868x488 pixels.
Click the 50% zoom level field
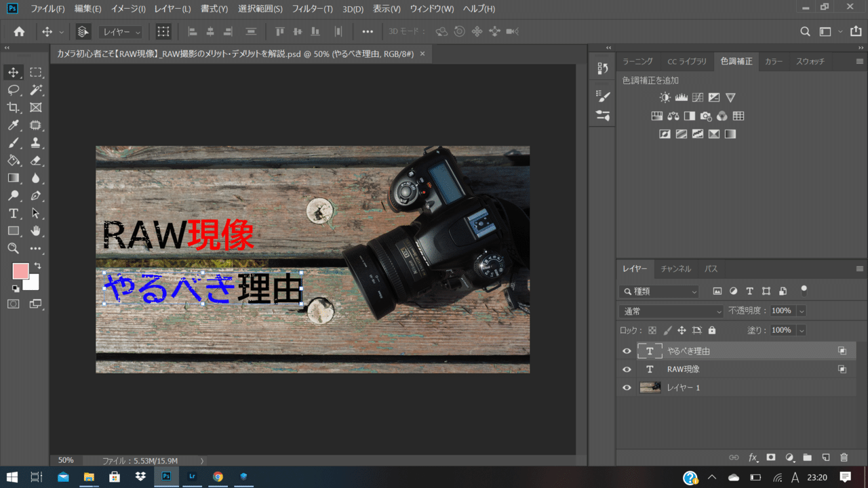click(x=66, y=460)
